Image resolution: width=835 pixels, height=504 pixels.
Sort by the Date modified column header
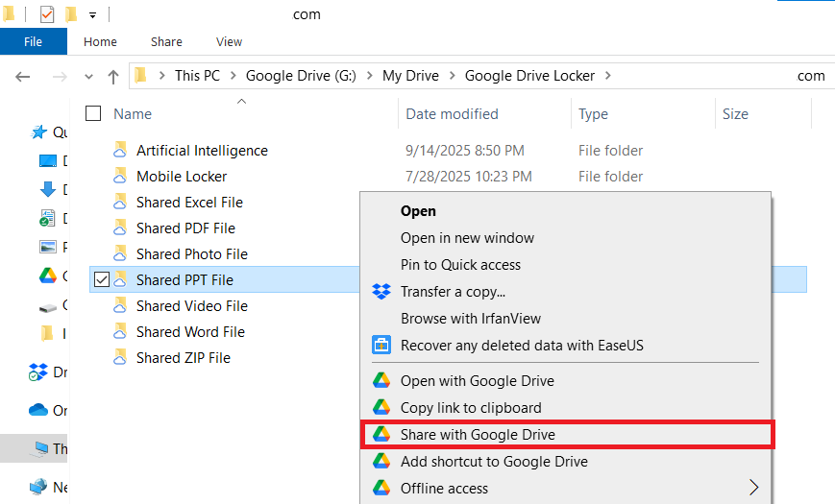(452, 113)
